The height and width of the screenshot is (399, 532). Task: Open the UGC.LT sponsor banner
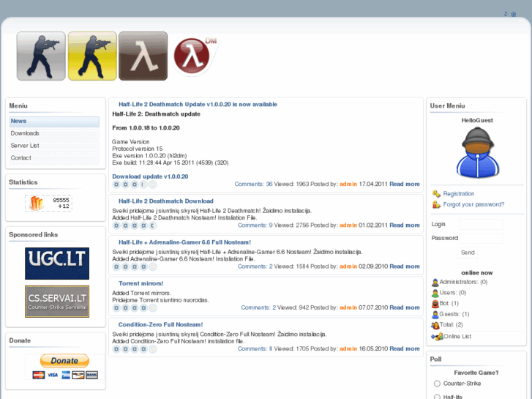[x=57, y=264]
